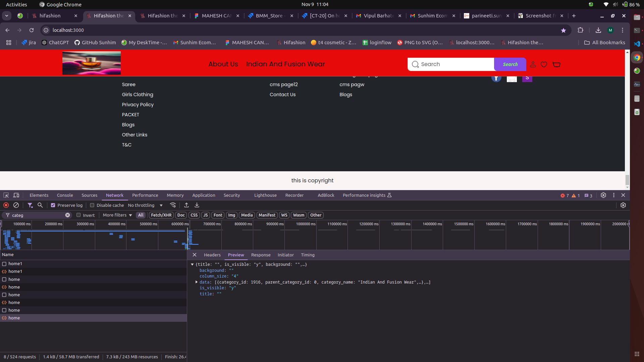Clear the network log

pos(16,205)
